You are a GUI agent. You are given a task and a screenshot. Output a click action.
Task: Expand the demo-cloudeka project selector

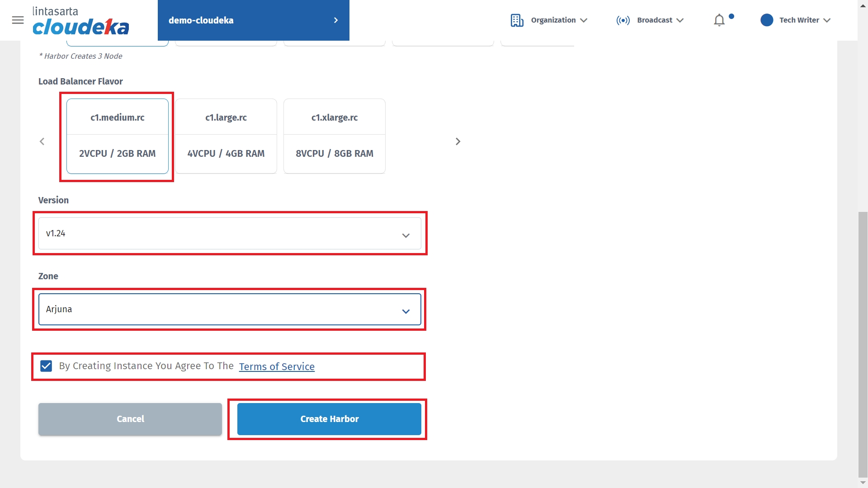tap(253, 20)
